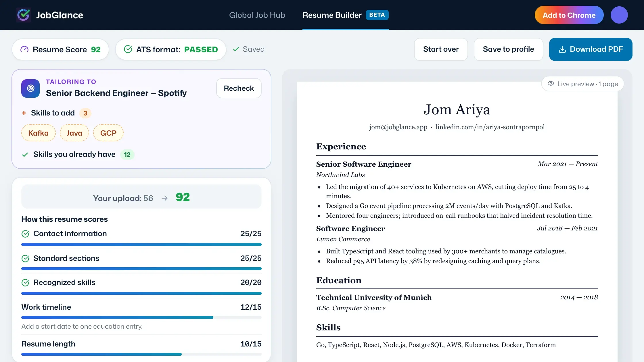Add the Java skill chip
This screenshot has height=362, width=644.
point(74,133)
